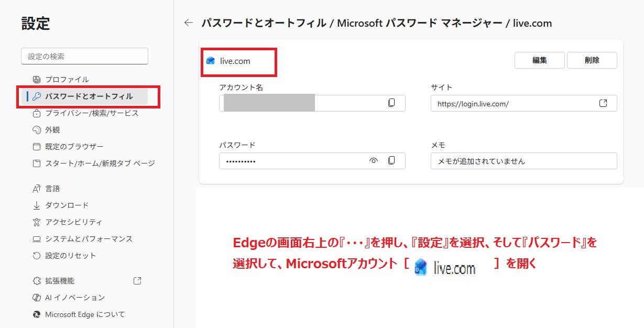The height and width of the screenshot is (328, 644).
Task: Click the 編集 (Edit) button
Action: coord(539,60)
